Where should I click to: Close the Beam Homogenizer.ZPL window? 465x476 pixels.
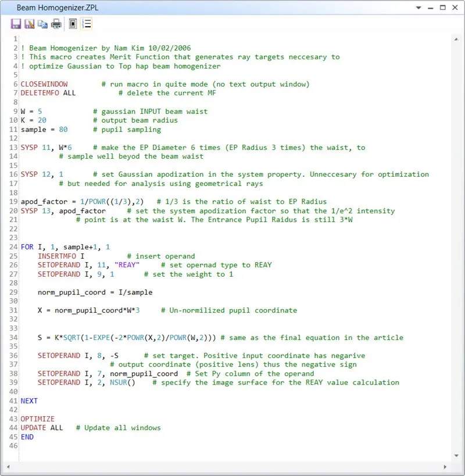click(x=455, y=8)
